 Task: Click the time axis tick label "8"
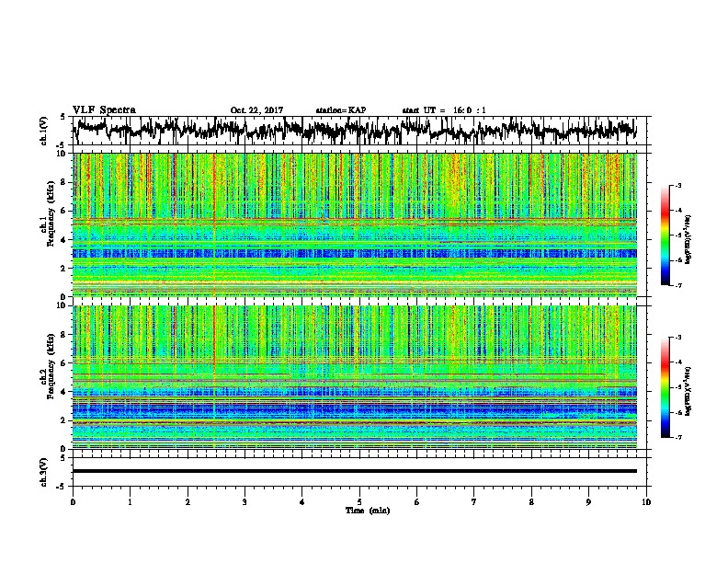tap(531, 502)
